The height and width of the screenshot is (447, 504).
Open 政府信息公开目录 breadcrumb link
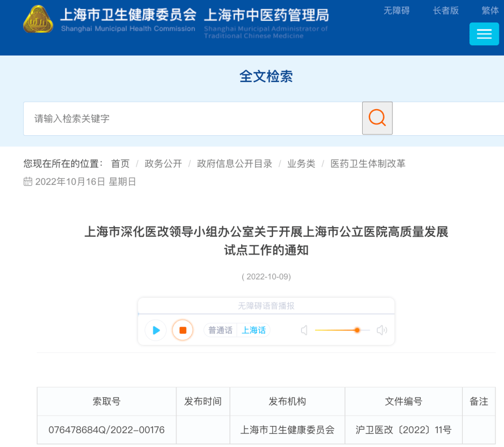(x=235, y=164)
